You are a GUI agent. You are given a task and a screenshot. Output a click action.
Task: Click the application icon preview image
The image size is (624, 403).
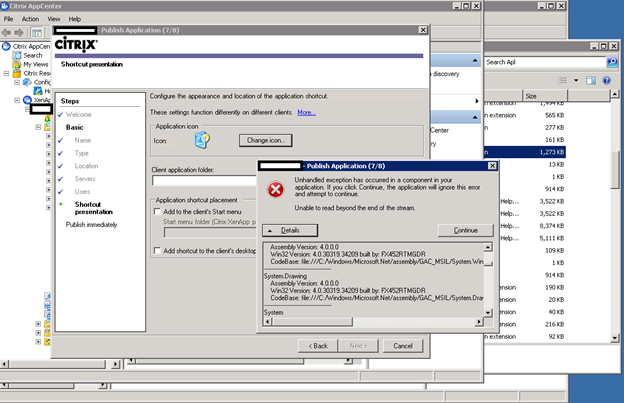tap(202, 140)
